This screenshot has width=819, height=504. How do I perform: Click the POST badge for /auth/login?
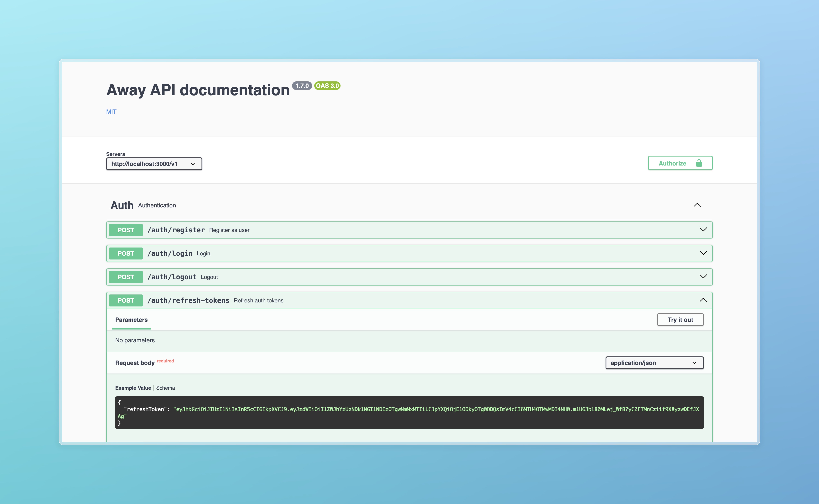(x=126, y=253)
